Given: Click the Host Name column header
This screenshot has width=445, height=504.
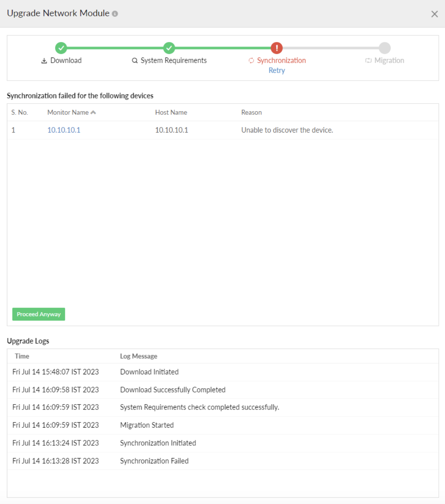Looking at the screenshot, I should click(x=171, y=113).
